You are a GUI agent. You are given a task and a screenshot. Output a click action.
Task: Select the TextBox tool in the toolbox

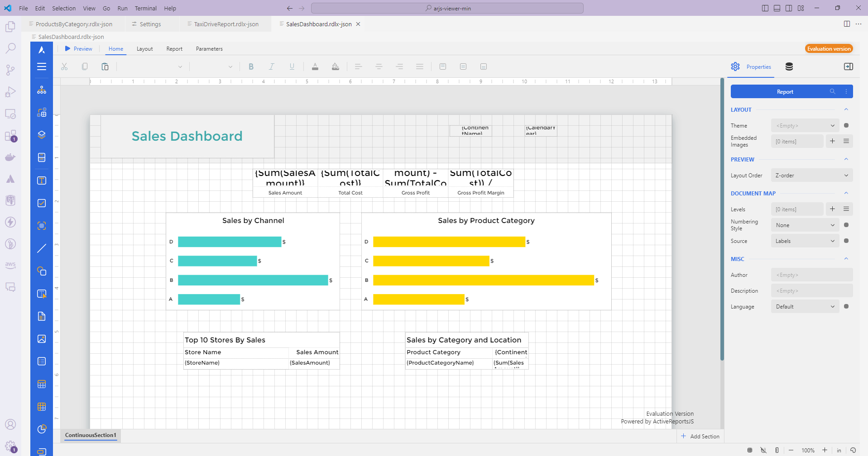(x=42, y=180)
